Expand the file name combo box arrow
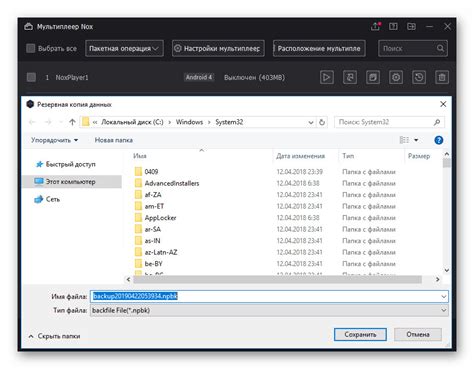The height and width of the screenshot is (369, 474). tap(444, 296)
